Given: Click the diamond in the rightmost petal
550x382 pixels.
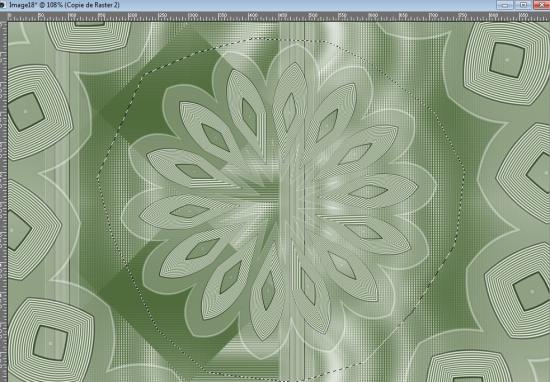Looking at the screenshot, I should coord(369,192).
